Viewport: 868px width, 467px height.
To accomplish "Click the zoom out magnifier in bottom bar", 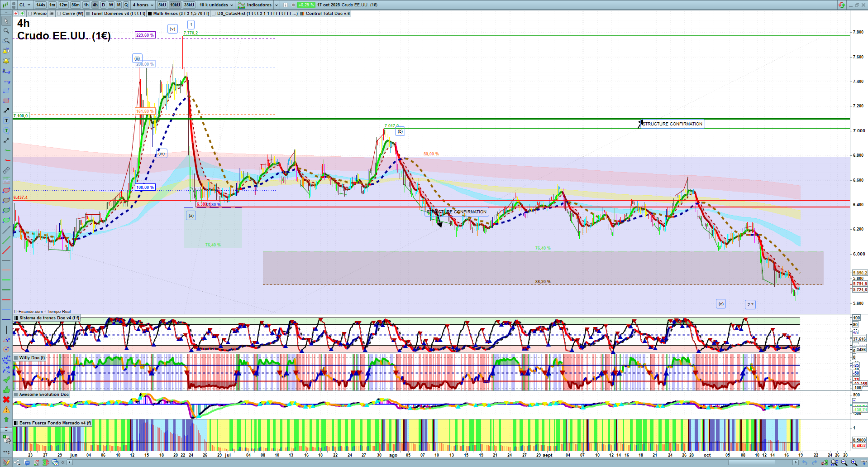I will (844, 462).
